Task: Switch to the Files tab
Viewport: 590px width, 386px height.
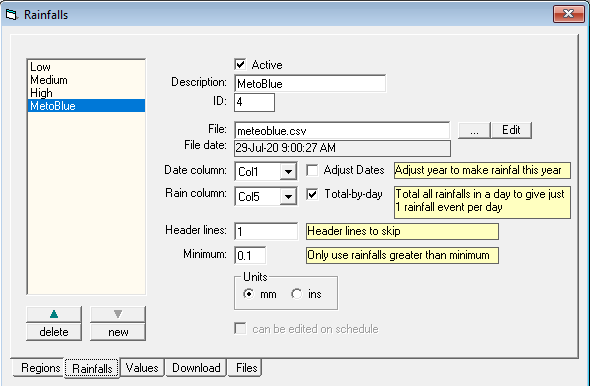Action: 246,368
